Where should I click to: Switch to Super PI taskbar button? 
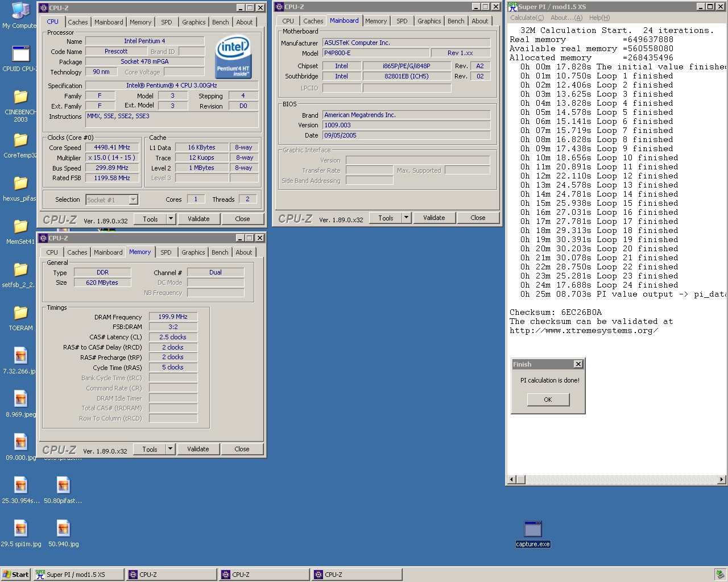[78, 575]
